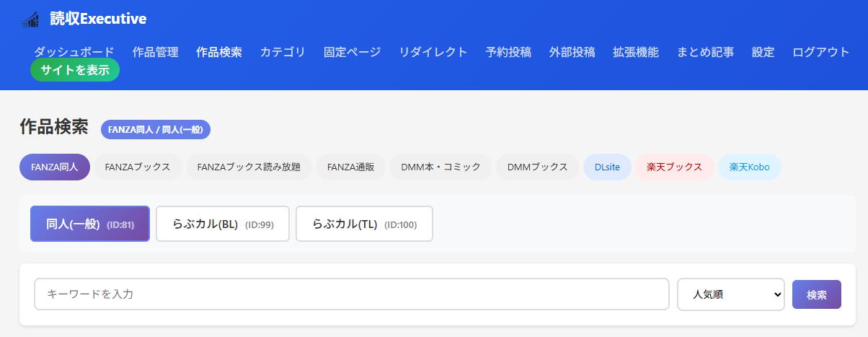Expand the 人気順 sort dropdown
Viewport: 868px width, 337px height.
730,294
